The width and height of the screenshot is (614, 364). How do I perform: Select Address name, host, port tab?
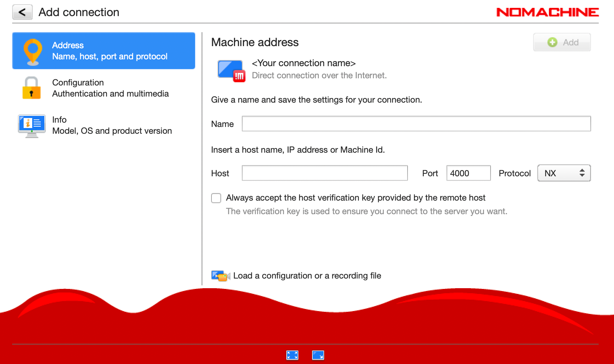click(x=109, y=51)
